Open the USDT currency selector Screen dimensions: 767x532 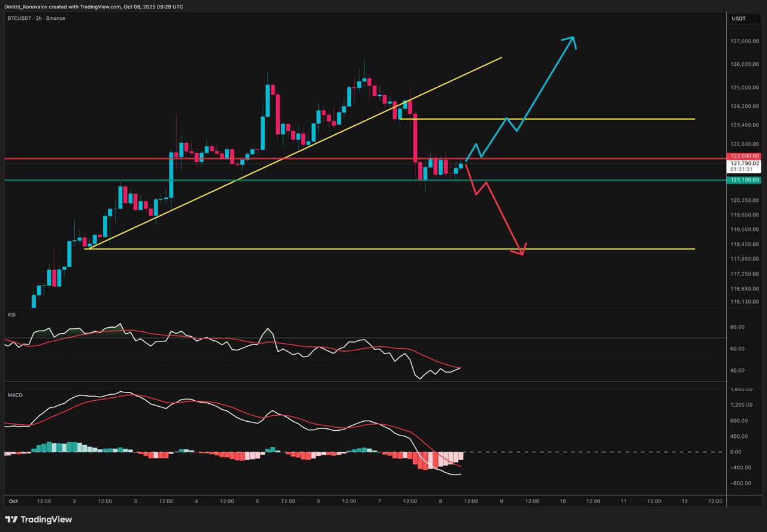(x=738, y=19)
